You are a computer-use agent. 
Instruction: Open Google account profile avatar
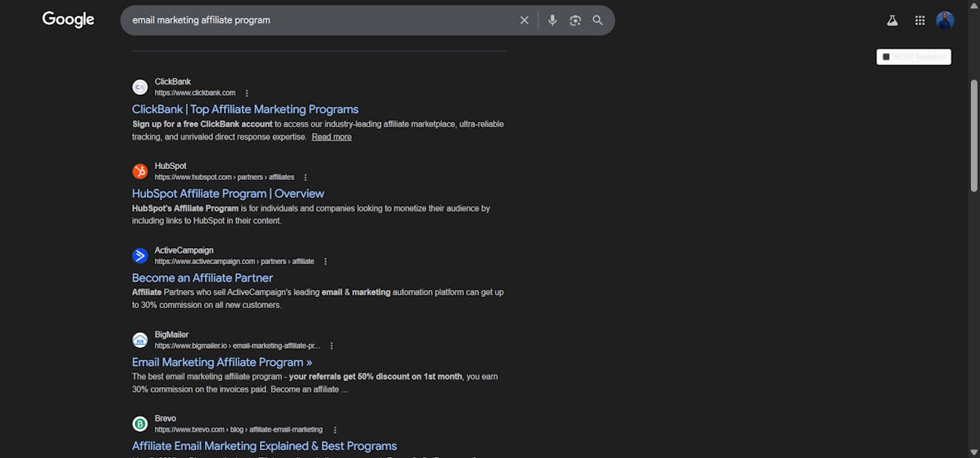tap(945, 20)
